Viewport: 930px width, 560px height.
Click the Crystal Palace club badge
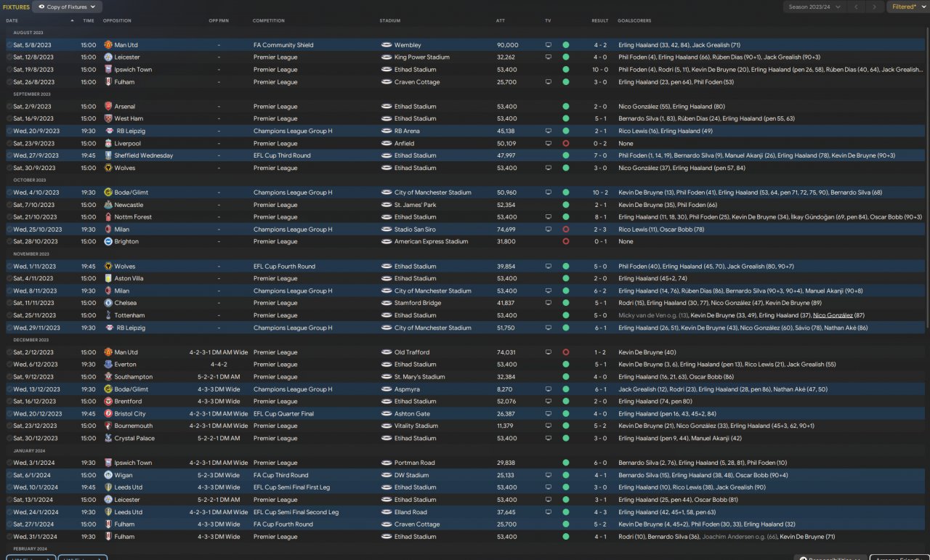tap(108, 439)
